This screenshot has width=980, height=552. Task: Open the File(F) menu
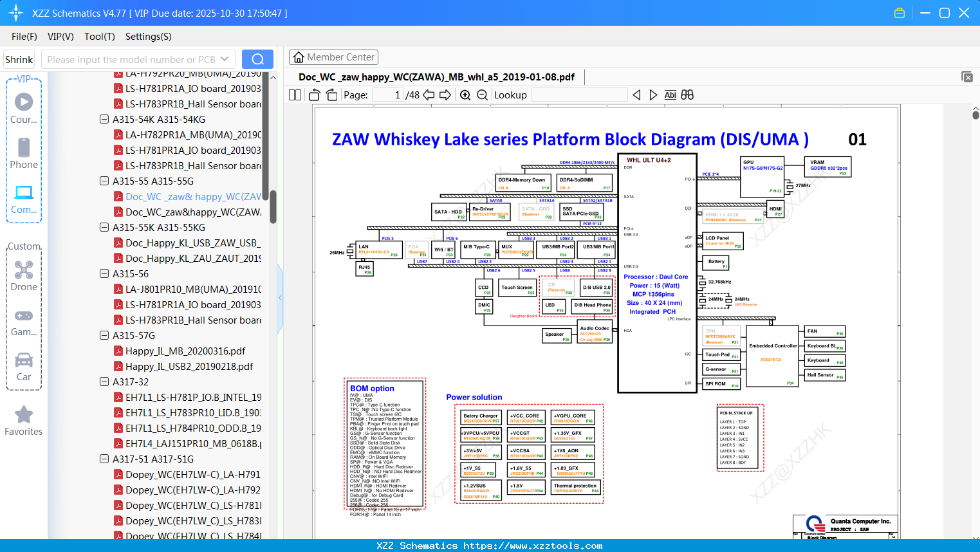tap(24, 37)
